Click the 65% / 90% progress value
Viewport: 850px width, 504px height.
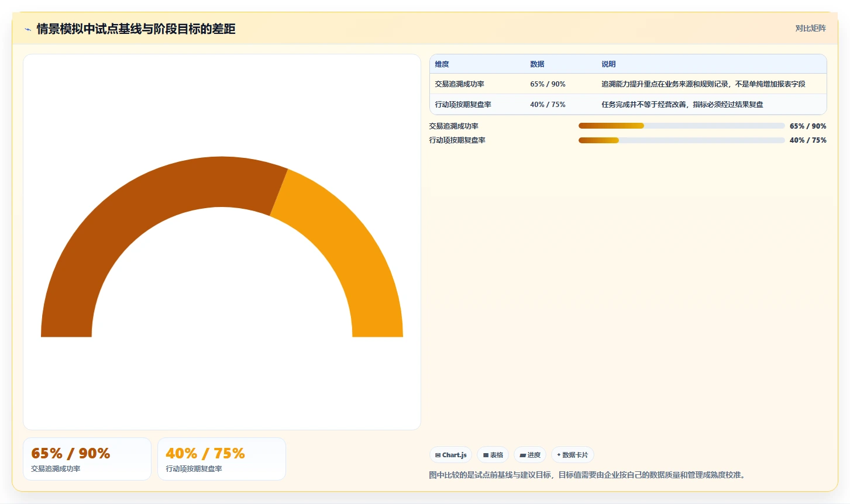tap(808, 126)
